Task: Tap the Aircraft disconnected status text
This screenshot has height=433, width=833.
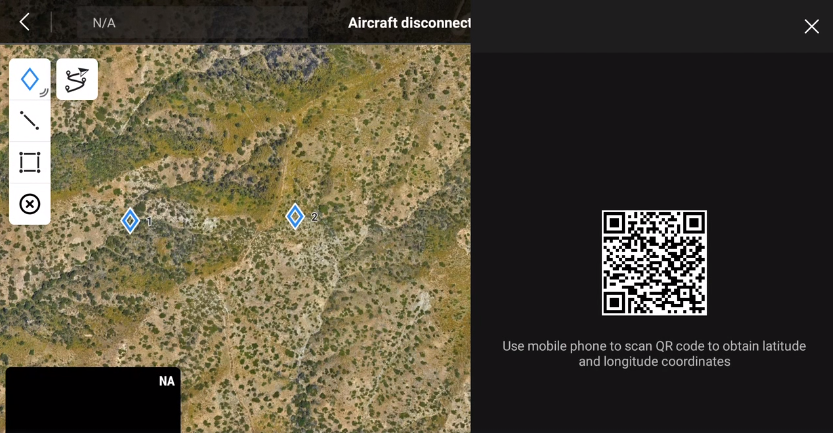Action: click(409, 23)
